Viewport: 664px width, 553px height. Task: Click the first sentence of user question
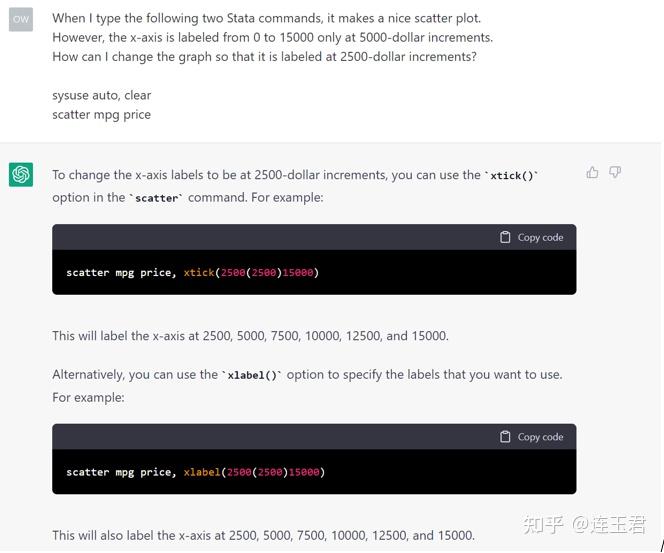[x=267, y=18]
